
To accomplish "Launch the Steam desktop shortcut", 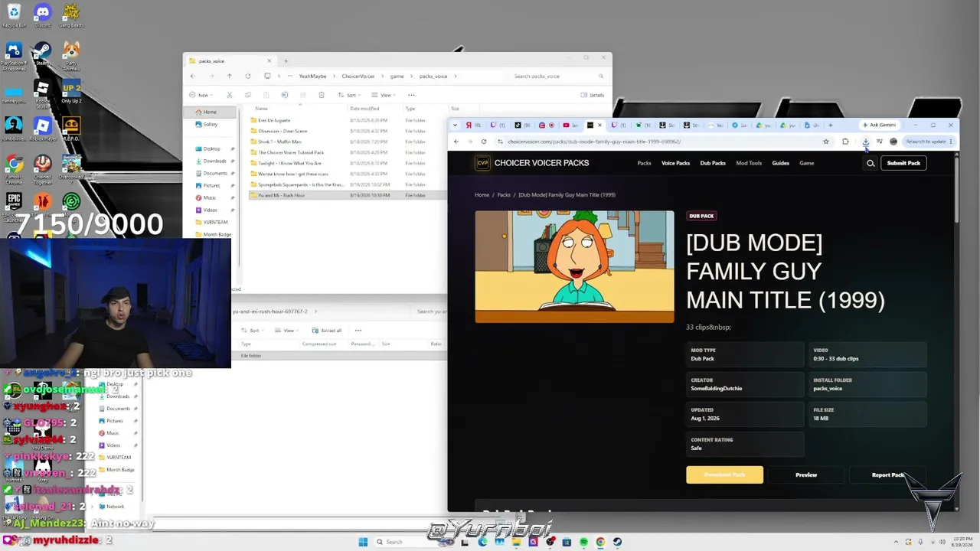I will click(x=42, y=54).
